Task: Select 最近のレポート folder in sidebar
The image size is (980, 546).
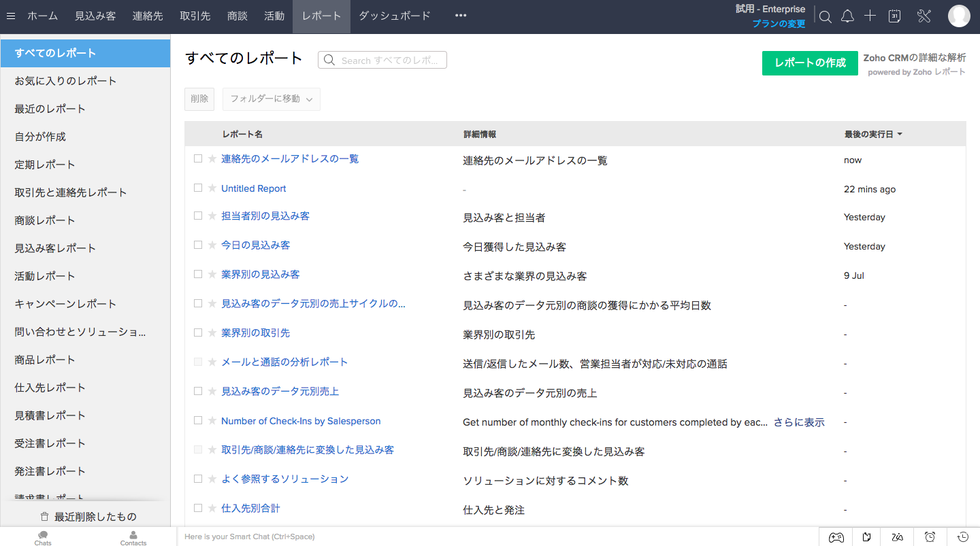Action: [85, 109]
